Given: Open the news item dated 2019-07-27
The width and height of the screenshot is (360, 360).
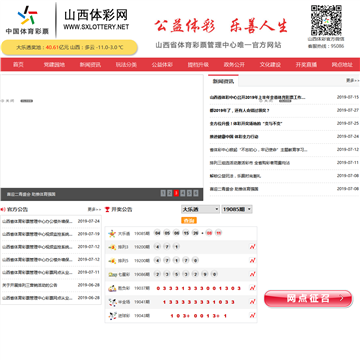Looking at the screenshot, I should pos(240,110).
